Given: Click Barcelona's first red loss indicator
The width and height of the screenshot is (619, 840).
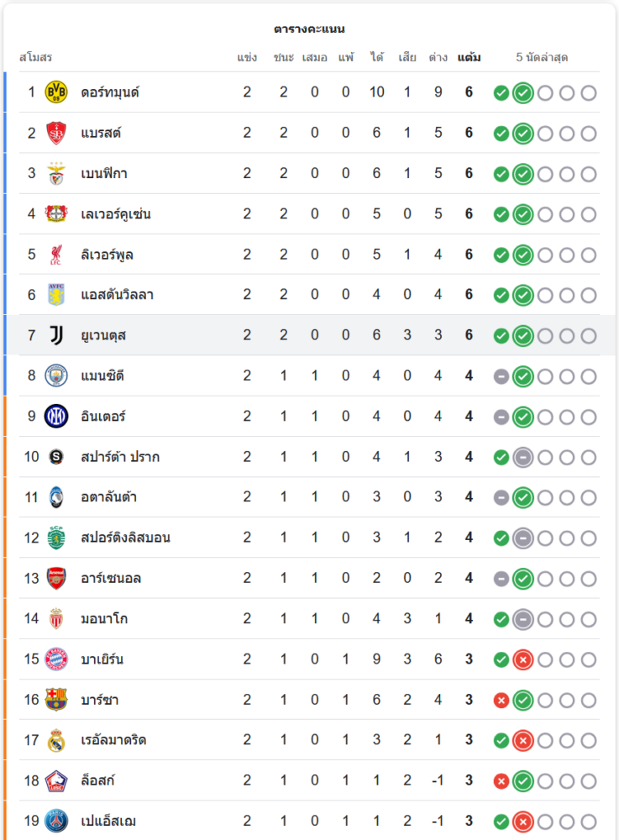Looking at the screenshot, I should coord(501,700).
